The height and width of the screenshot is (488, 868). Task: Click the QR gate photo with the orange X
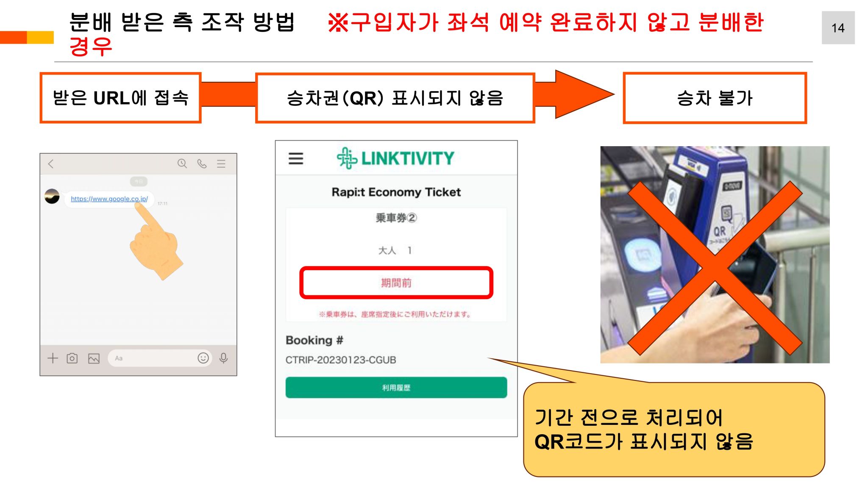tap(715, 255)
